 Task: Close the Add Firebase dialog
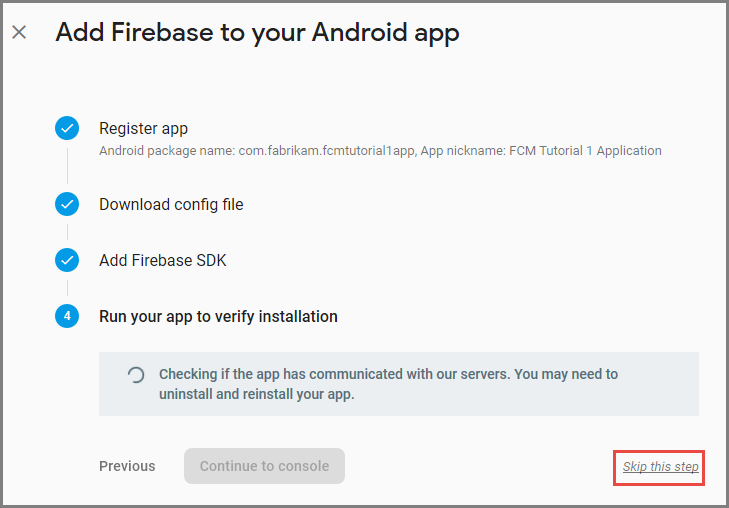(x=19, y=32)
